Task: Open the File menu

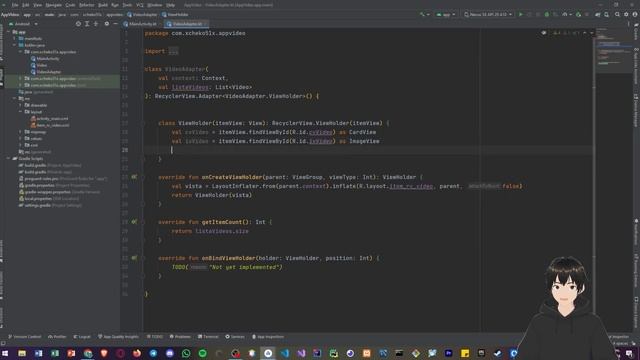Action: coord(15,5)
